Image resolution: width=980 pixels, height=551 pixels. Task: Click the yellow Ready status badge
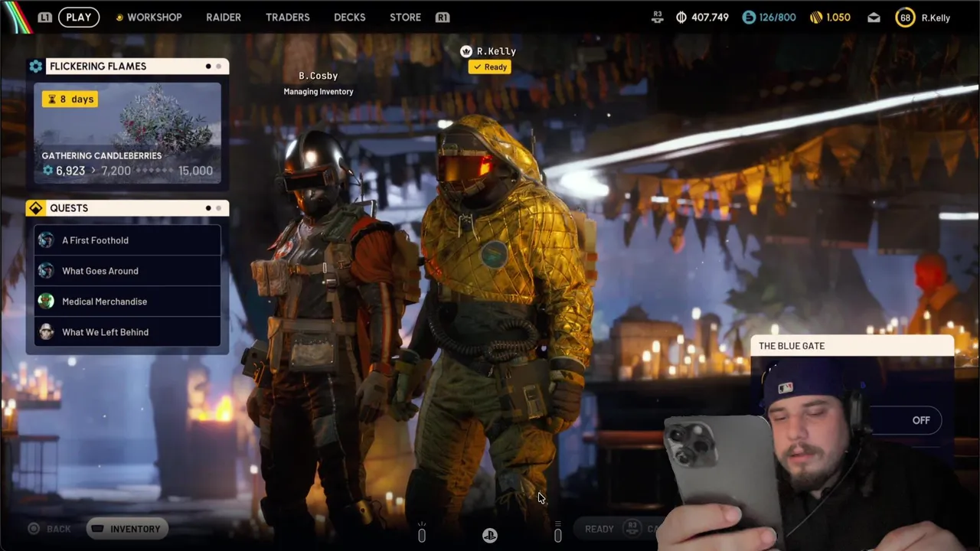point(489,67)
